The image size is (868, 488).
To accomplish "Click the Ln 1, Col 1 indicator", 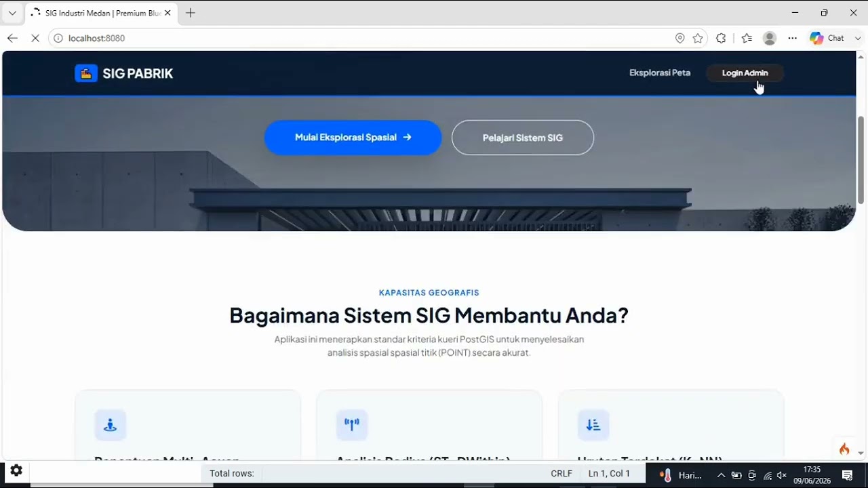I will 609,473.
